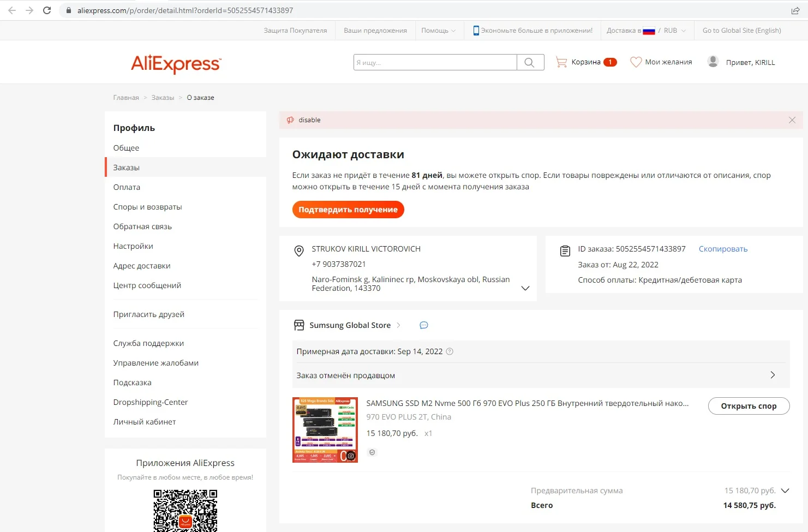Reload the page with the refresh icon
Screen dimensions: 808x532
[47, 10]
